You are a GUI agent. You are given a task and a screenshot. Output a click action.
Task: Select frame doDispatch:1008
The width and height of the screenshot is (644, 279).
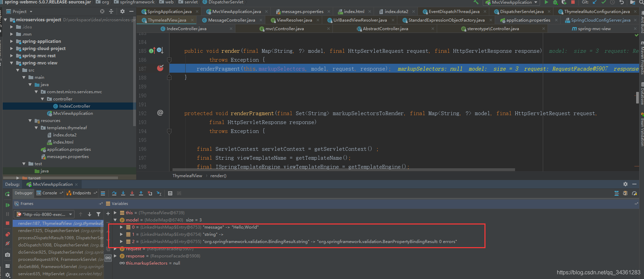[x=58, y=245]
